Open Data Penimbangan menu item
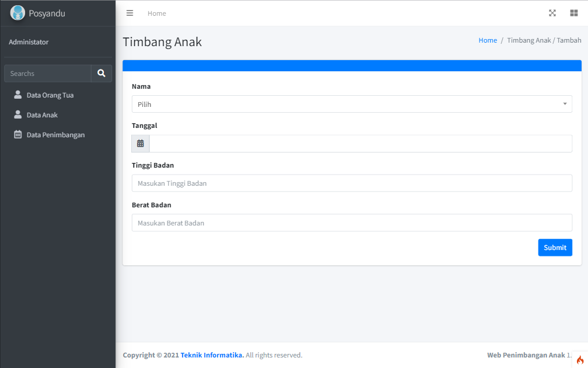 [x=55, y=135]
